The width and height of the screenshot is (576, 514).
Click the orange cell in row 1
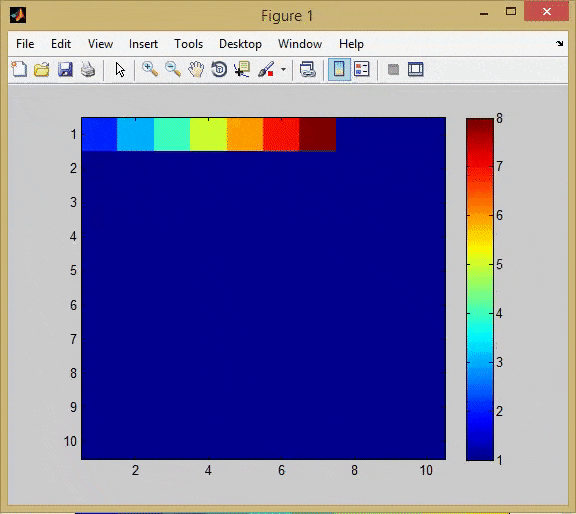click(245, 134)
